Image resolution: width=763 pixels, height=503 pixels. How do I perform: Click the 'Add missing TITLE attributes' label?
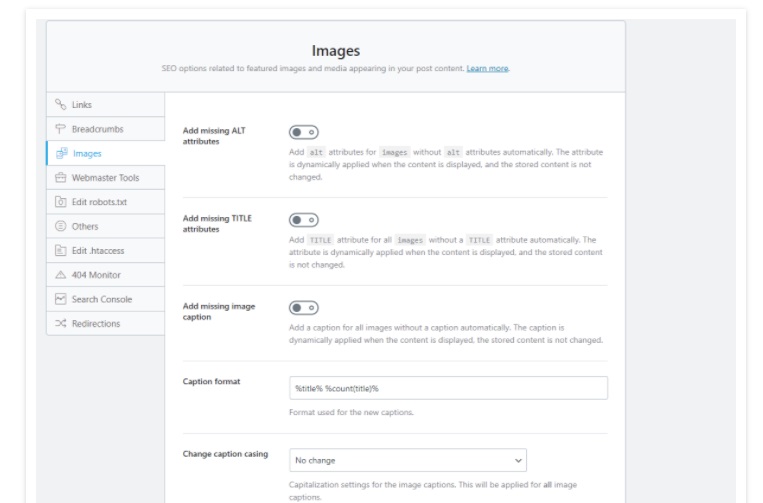click(217, 224)
